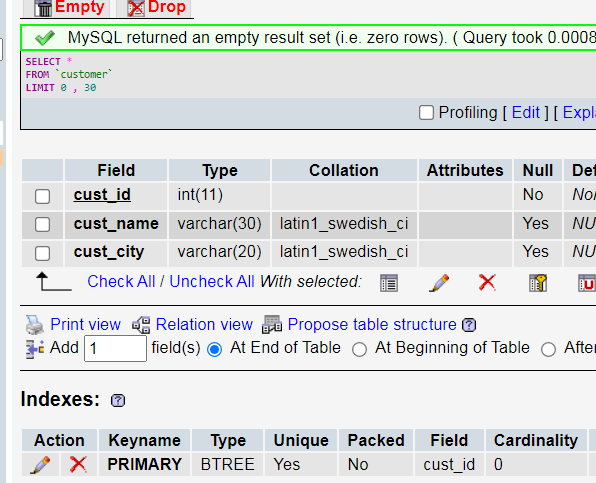Enable the Profiling checkbox
596x483 pixels.
[x=426, y=113]
